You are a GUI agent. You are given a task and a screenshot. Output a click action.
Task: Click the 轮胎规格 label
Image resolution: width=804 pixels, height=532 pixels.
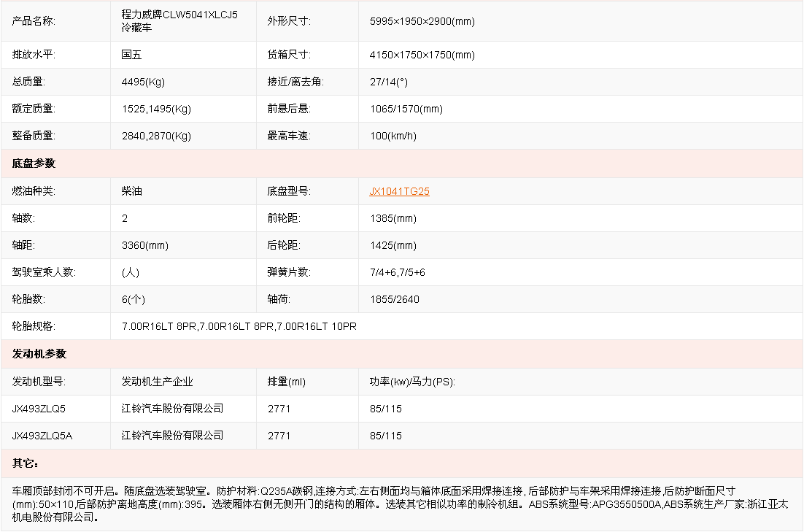(34, 326)
